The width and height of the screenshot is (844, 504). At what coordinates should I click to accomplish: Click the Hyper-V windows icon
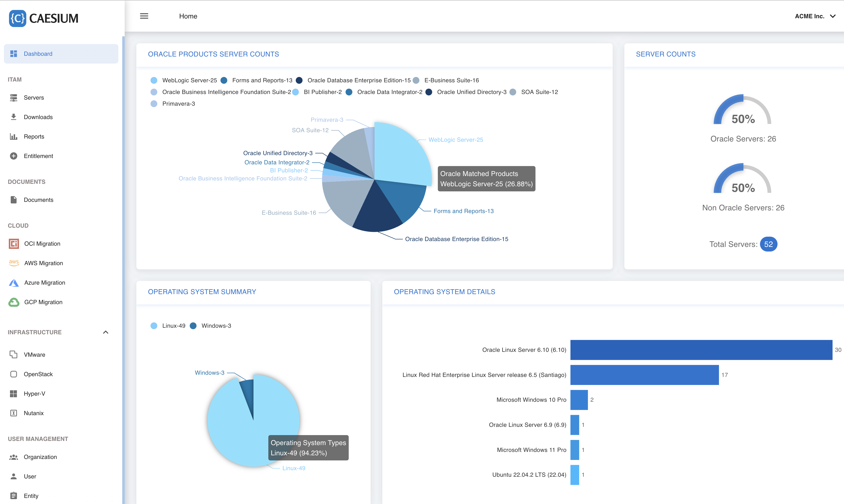click(x=14, y=394)
